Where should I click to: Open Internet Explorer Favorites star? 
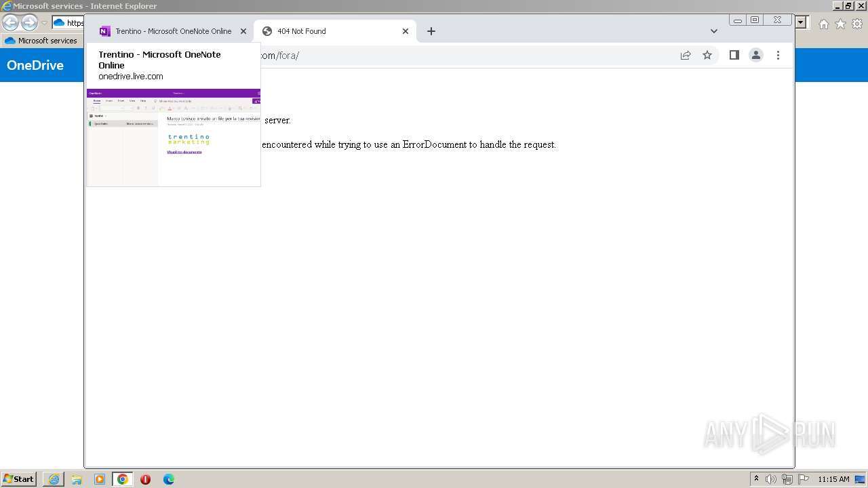pyautogui.click(x=840, y=24)
